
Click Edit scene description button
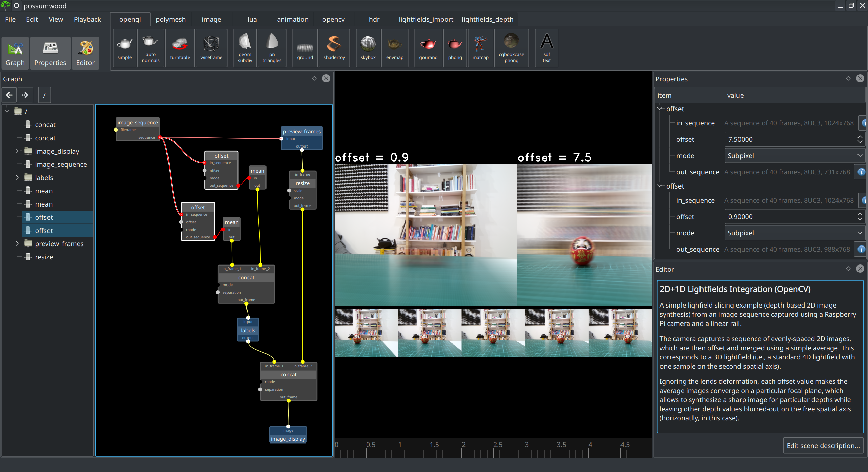(823, 446)
